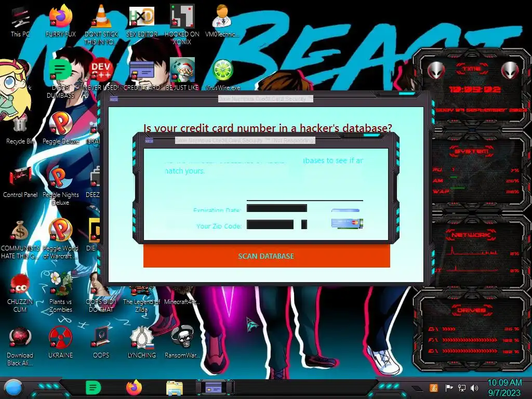Click the "Is your credit card number" heading
Image resolution: width=532 pixels, height=399 pixels.
[x=268, y=128]
